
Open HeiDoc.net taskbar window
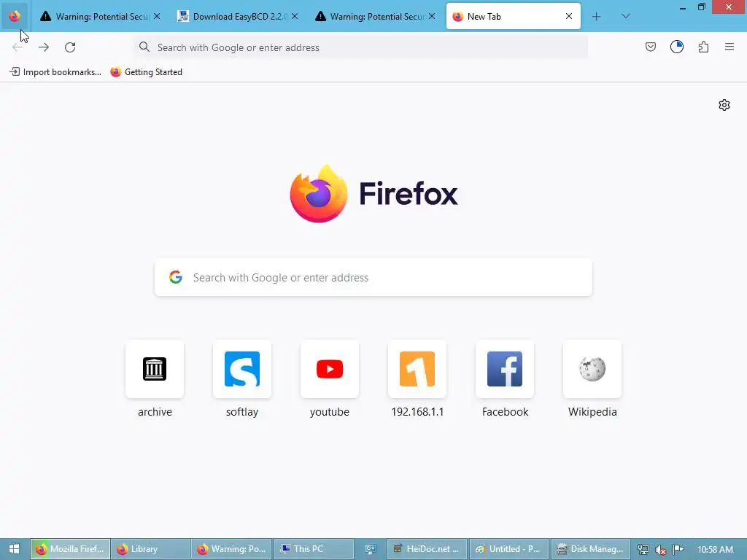pos(427,549)
